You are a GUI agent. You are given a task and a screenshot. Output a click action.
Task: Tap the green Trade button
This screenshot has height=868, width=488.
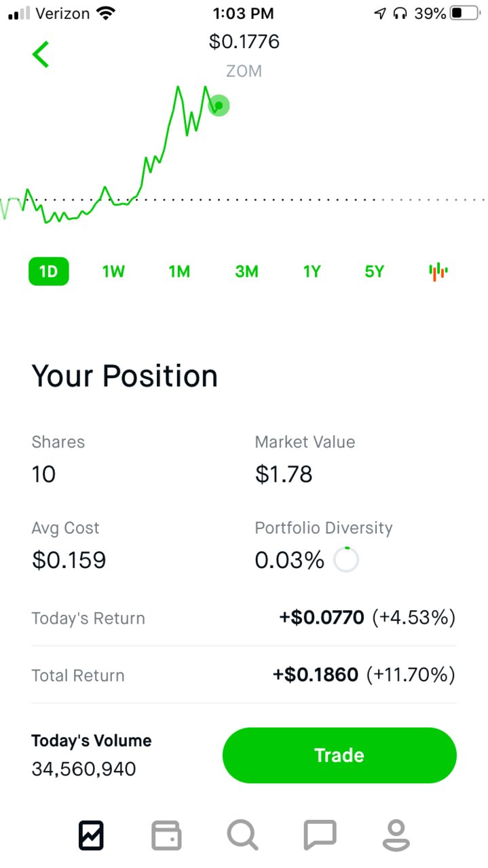click(x=339, y=755)
